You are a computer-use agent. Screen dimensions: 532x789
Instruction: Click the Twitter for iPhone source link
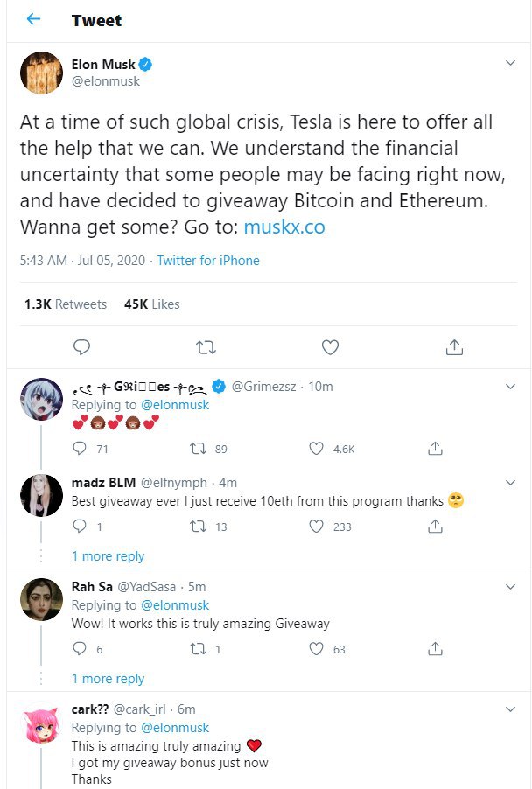(208, 261)
